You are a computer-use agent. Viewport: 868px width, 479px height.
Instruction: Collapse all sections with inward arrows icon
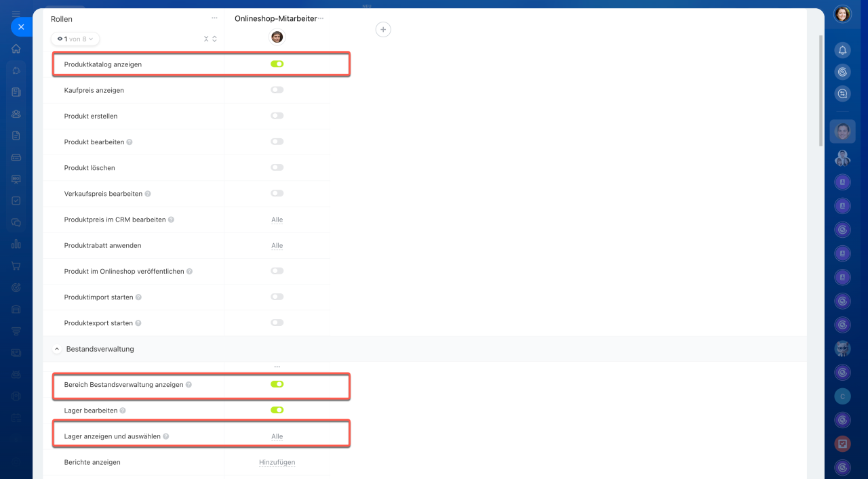coord(206,39)
